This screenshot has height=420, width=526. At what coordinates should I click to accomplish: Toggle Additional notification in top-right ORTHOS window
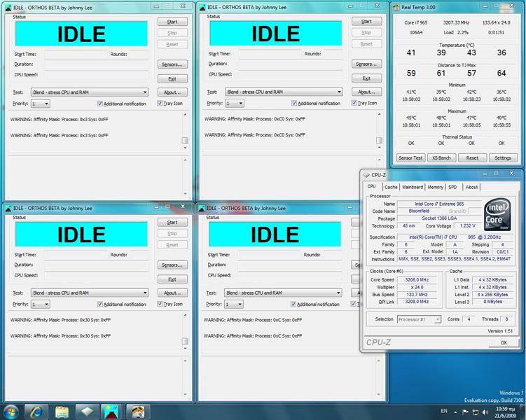point(294,103)
